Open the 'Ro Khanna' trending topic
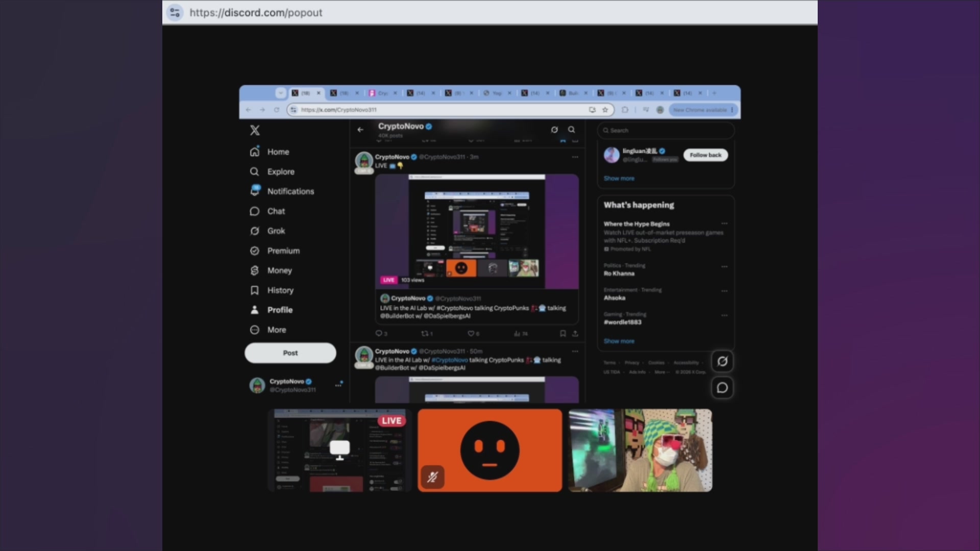The width and height of the screenshot is (980, 551). point(666,270)
